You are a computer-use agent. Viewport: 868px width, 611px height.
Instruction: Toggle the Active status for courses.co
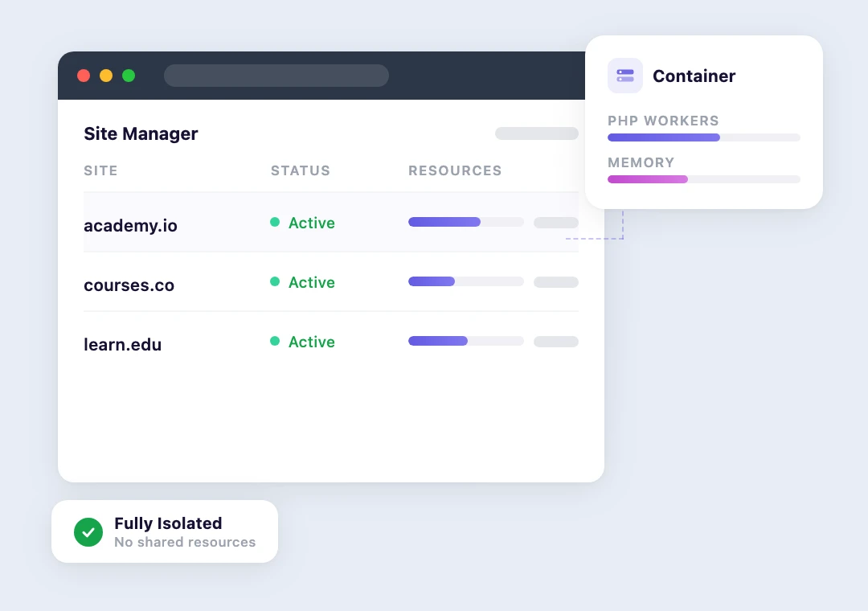tap(312, 282)
